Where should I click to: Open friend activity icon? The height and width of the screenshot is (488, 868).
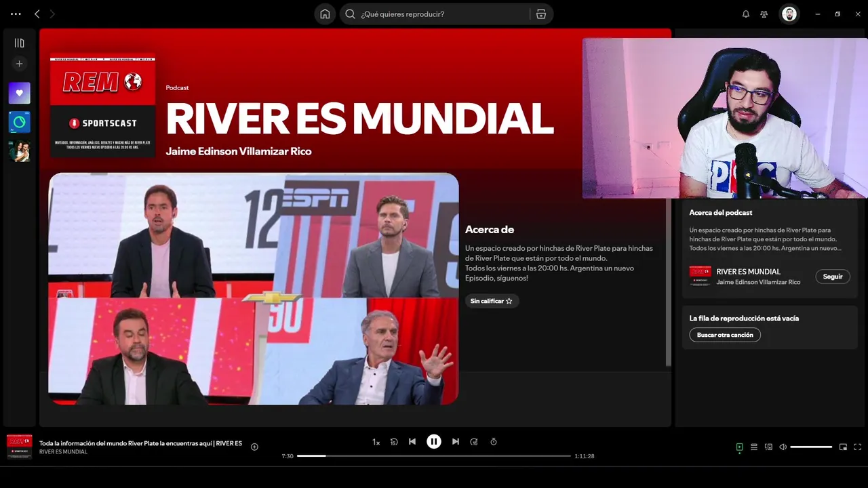(x=764, y=14)
